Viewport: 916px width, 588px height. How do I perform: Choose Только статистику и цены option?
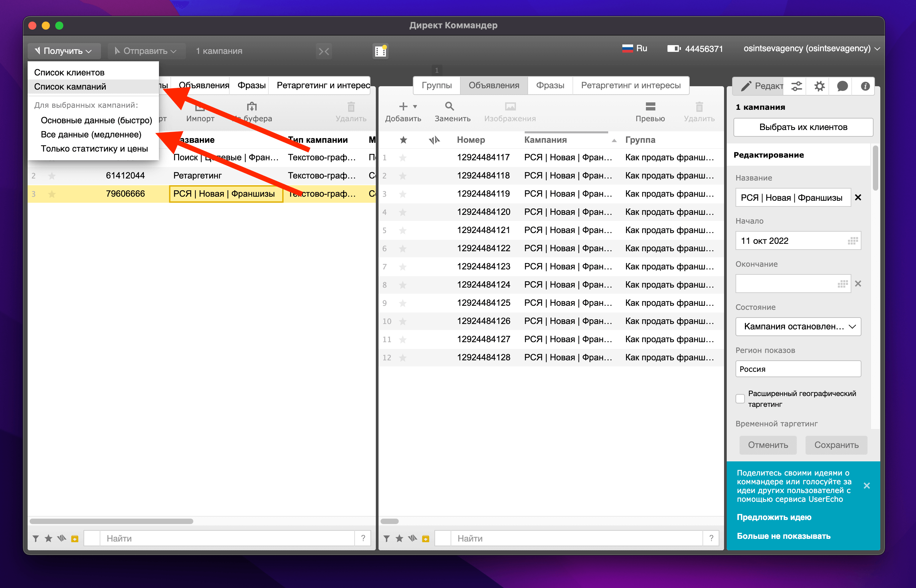click(94, 148)
